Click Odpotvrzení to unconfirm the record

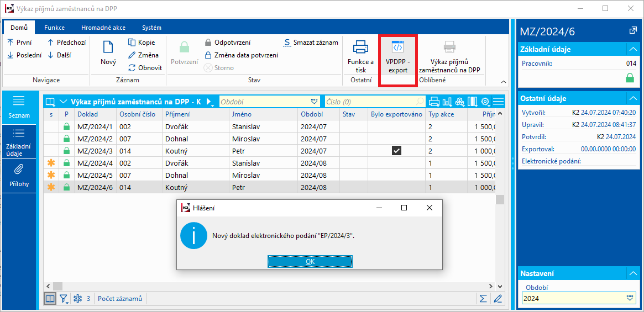(x=227, y=43)
